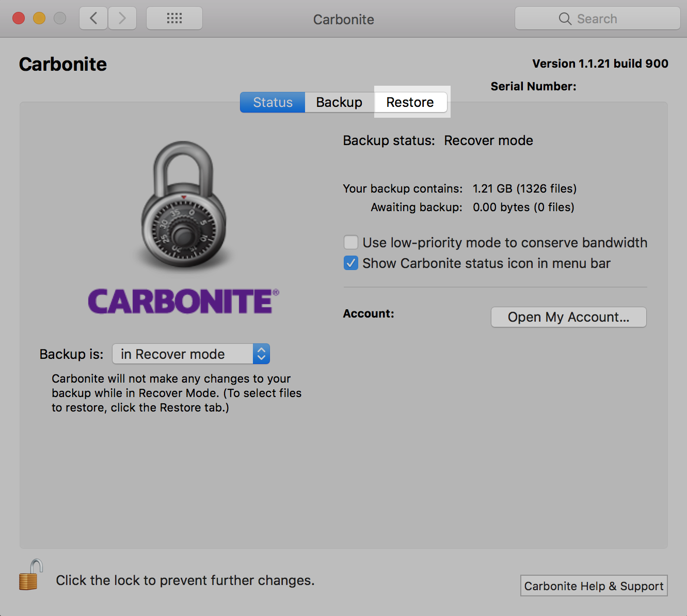Click Open My Account button
Image resolution: width=687 pixels, height=616 pixels.
pyautogui.click(x=568, y=317)
